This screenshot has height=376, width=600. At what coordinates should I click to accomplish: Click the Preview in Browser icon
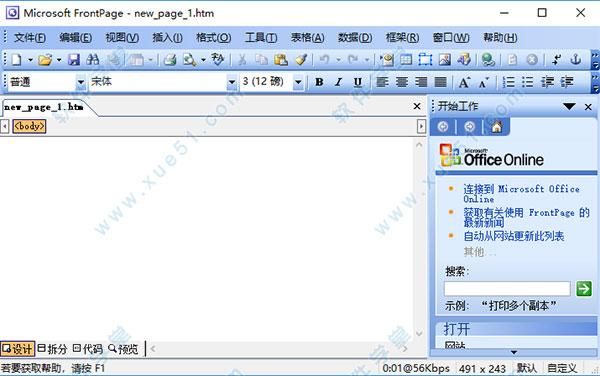coord(189,60)
